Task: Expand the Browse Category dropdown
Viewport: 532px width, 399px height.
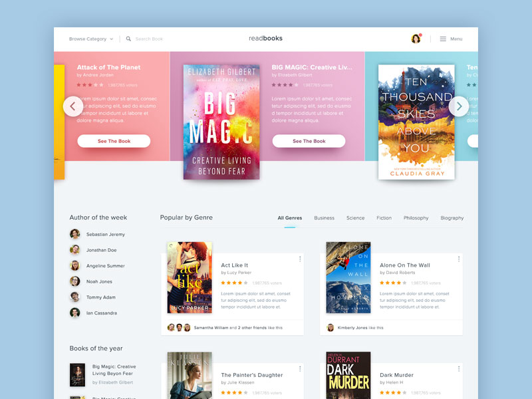Action: point(89,39)
